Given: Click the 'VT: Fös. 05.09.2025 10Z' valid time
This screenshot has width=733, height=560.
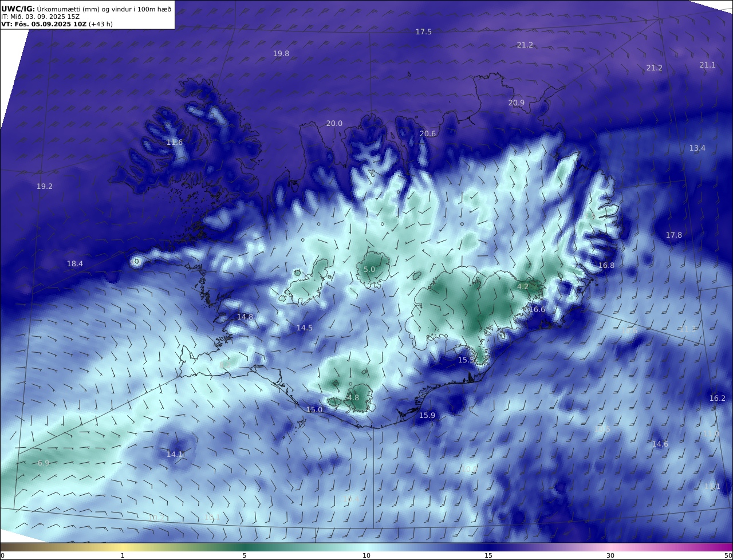Looking at the screenshot, I should (x=44, y=24).
